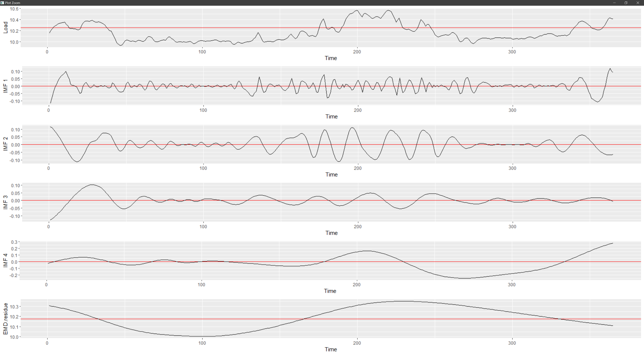The width and height of the screenshot is (644, 355).
Task: Click the 'Time' label under the Load plot
Action: point(331,58)
